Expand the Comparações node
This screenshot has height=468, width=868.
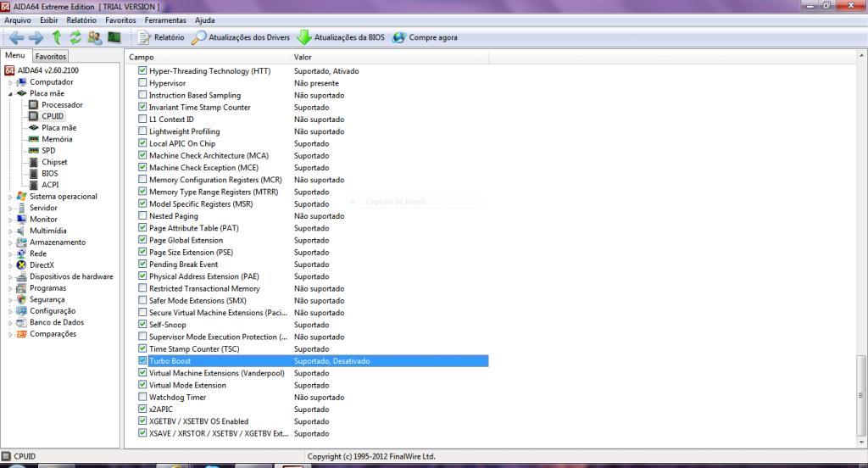(x=10, y=335)
